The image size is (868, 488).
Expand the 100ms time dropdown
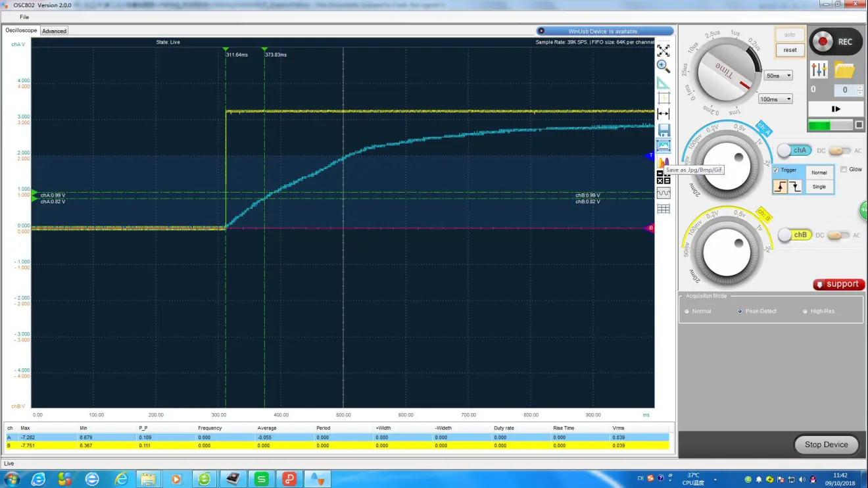(x=775, y=99)
